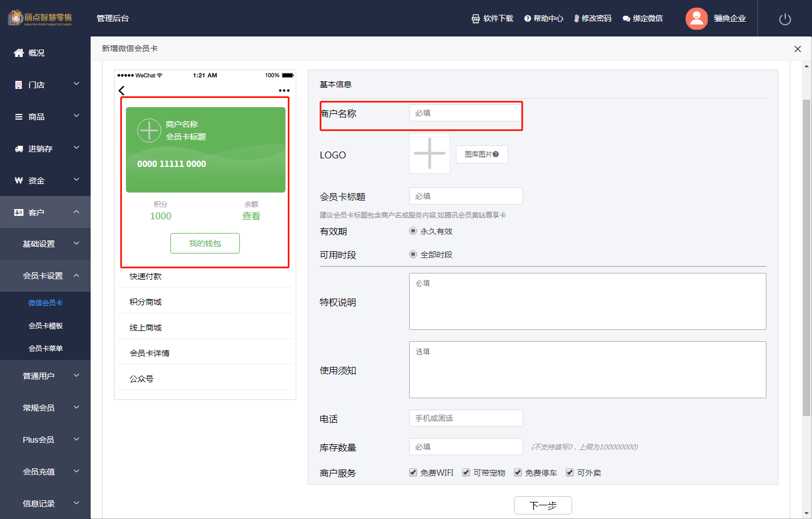This screenshot has width=812, height=519.
Task: Expand the 信息记录 chevron
Action: [76, 504]
